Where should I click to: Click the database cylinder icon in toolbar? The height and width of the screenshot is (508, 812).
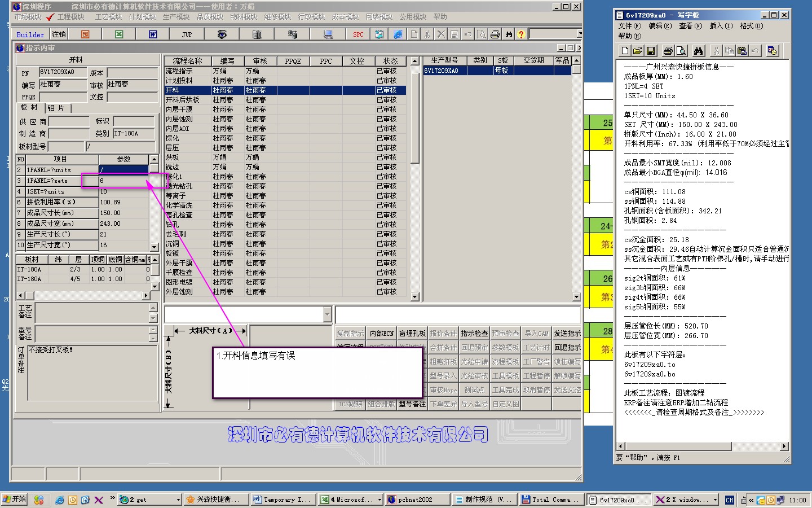tap(257, 34)
